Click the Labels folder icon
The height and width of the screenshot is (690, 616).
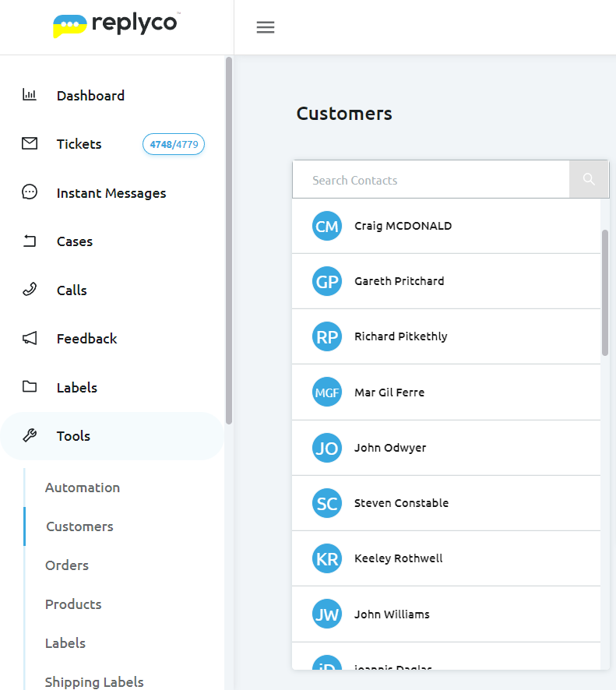(x=30, y=387)
